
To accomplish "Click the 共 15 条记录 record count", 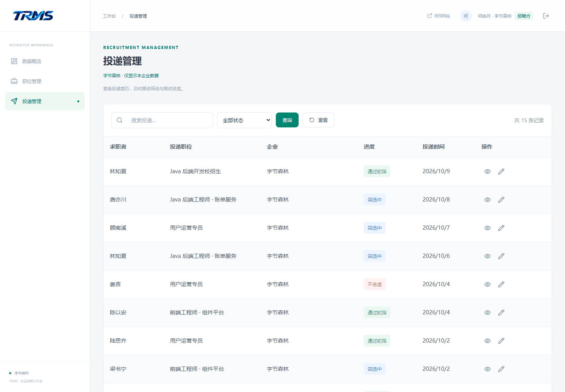I will [x=529, y=120].
